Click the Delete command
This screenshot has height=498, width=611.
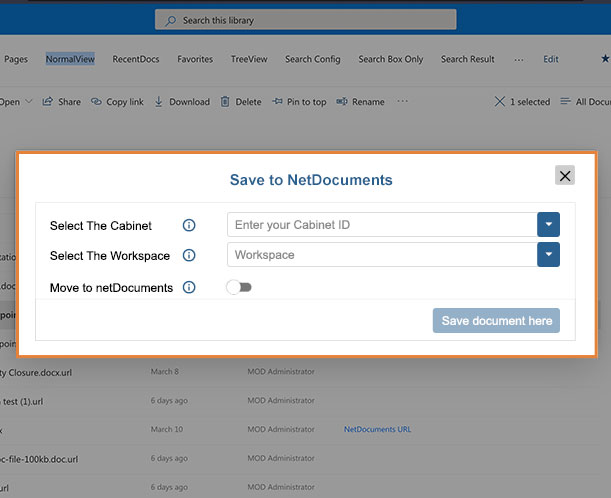click(241, 102)
